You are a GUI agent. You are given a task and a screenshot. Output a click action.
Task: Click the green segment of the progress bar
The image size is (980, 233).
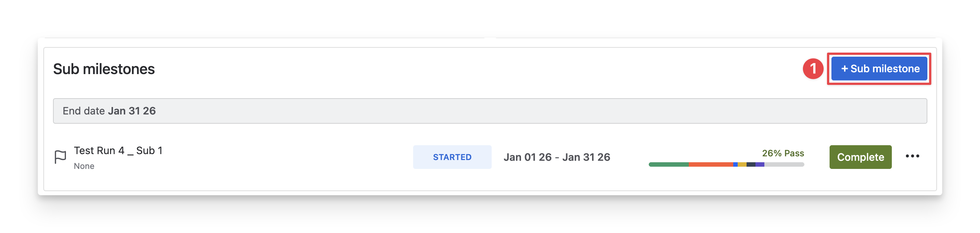668,164
